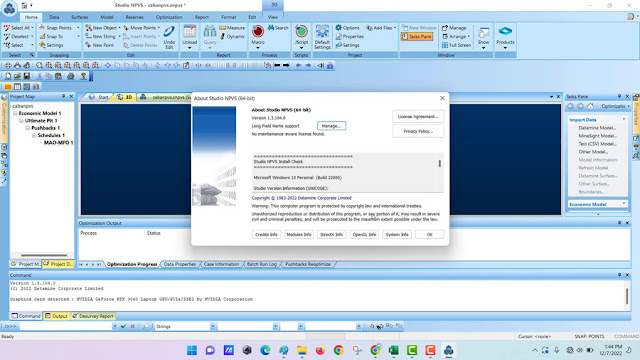Collapse the Pushbacks 1 tree node
The height and width of the screenshot is (360, 640).
click(x=27, y=128)
